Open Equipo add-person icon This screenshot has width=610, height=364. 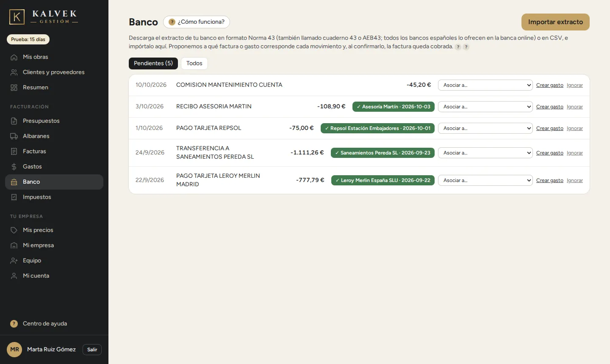(x=14, y=261)
